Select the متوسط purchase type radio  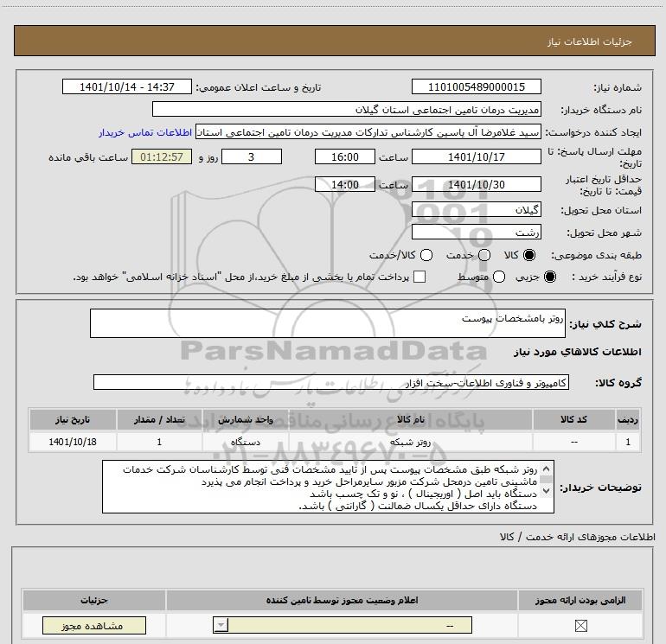click(x=499, y=277)
